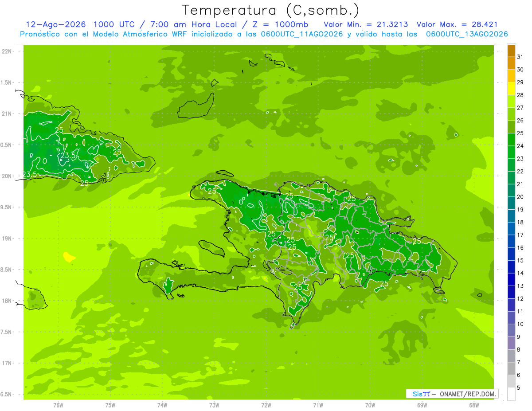Click the 17N latitude axis label
This screenshot has width=532, height=411.
tap(7, 363)
